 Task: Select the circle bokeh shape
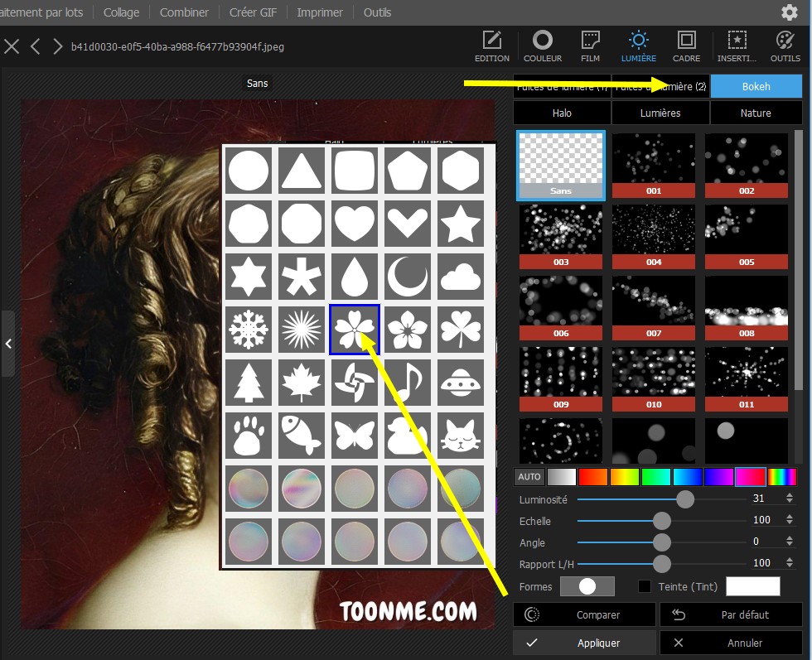click(x=249, y=171)
